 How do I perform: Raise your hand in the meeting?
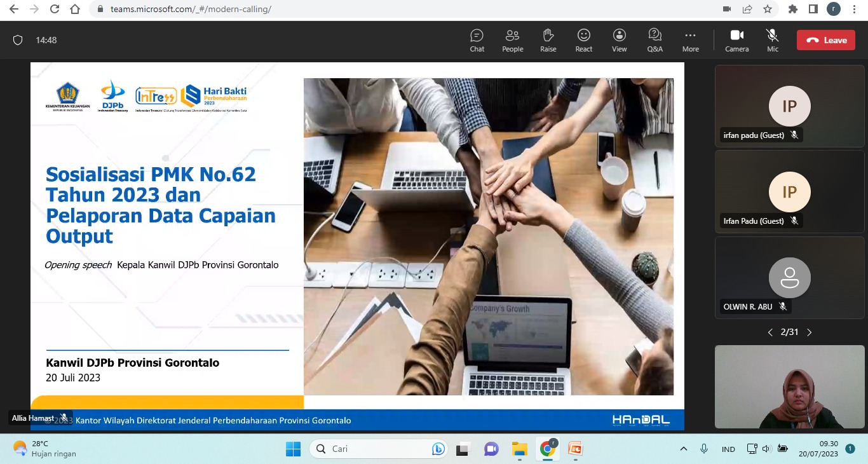(x=548, y=40)
